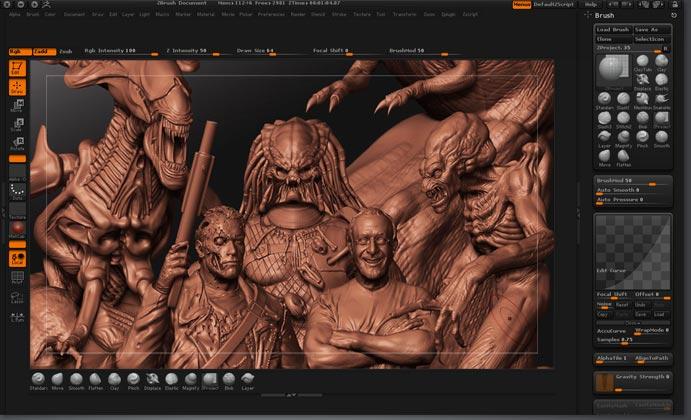The image size is (691, 420).
Task: Choose the Blob brush in the bottom shelf
Action: 228,379
